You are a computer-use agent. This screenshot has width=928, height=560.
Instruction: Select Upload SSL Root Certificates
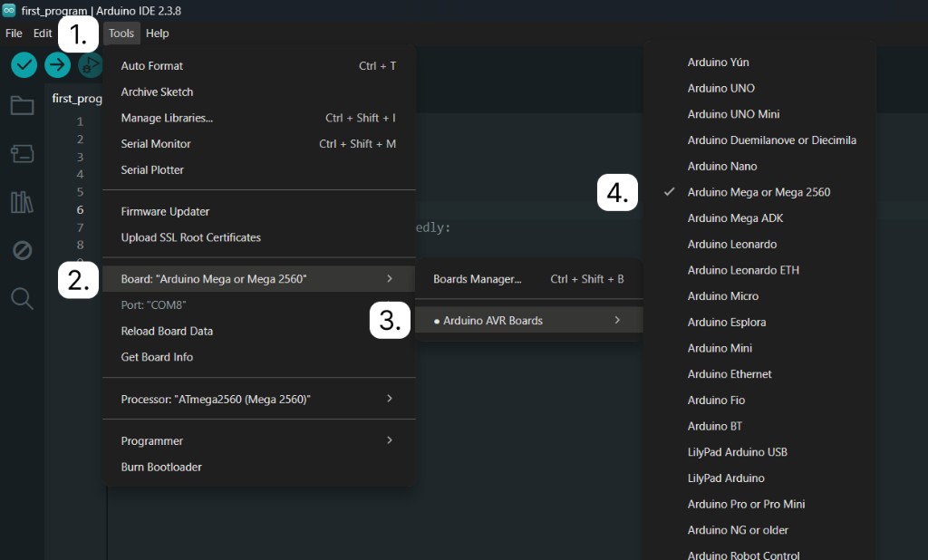pyautogui.click(x=258, y=237)
